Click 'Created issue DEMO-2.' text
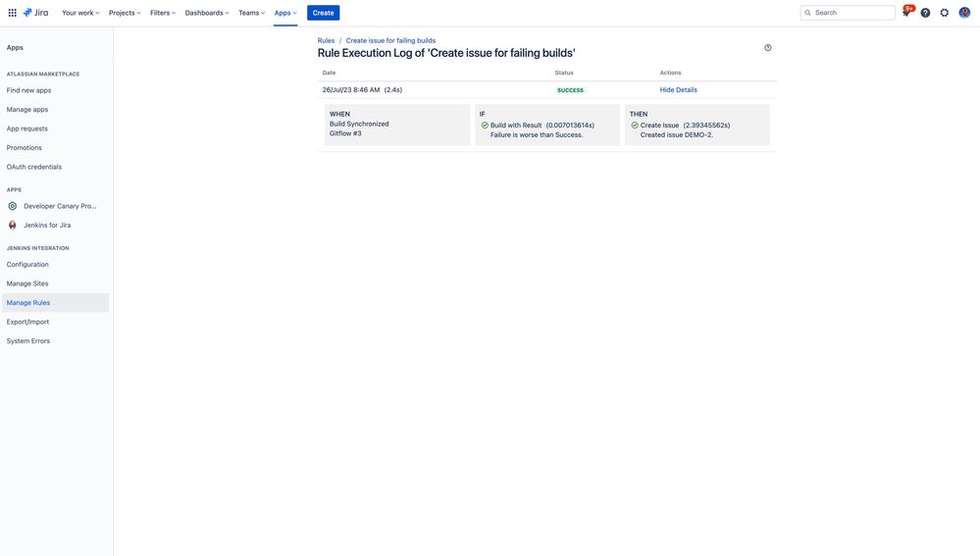The width and height of the screenshot is (980, 556). (676, 134)
